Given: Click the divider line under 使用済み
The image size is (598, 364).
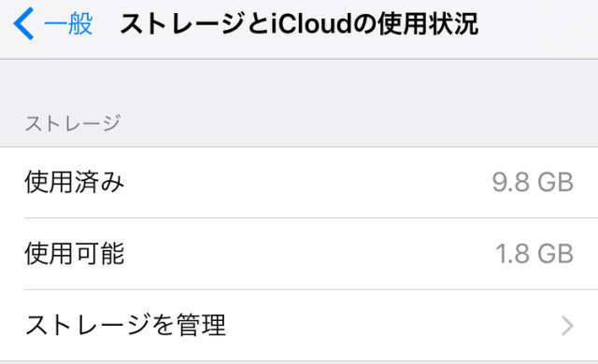Looking at the screenshot, I should click(x=310, y=218).
